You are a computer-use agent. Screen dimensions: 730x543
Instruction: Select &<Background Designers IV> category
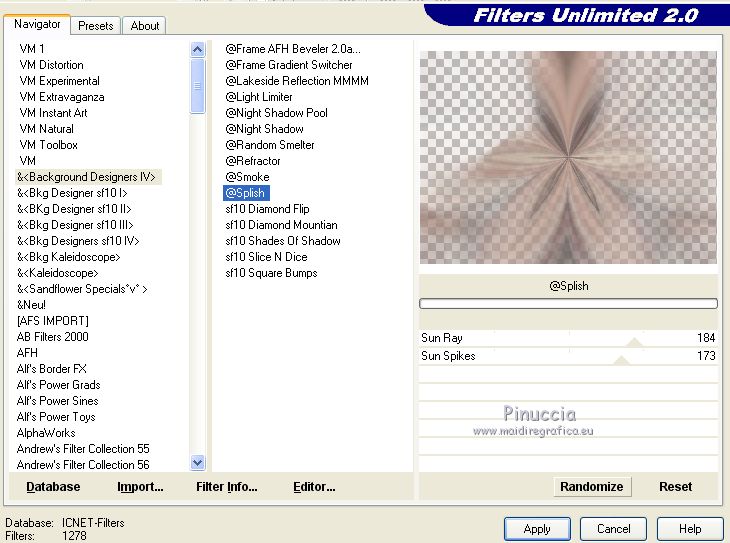coord(86,177)
